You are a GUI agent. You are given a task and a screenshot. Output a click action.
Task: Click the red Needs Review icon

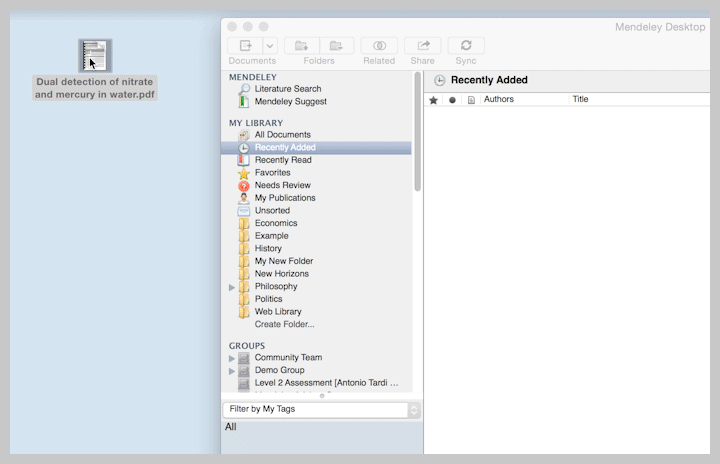point(244,186)
